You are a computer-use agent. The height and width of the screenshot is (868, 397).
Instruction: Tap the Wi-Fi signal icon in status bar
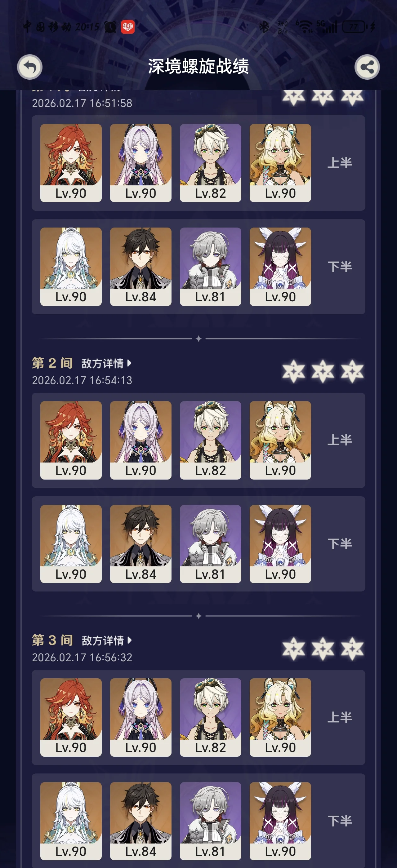point(305,27)
